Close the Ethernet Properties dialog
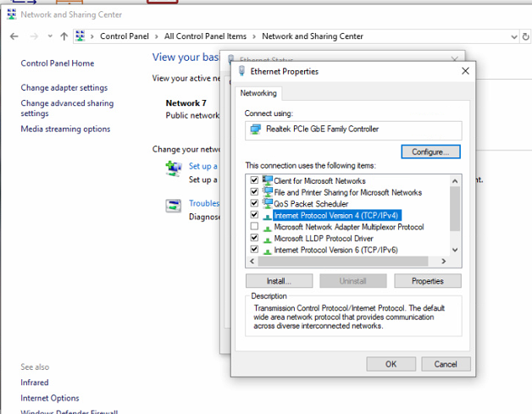Viewport: 532px width, 414px height. [466, 71]
